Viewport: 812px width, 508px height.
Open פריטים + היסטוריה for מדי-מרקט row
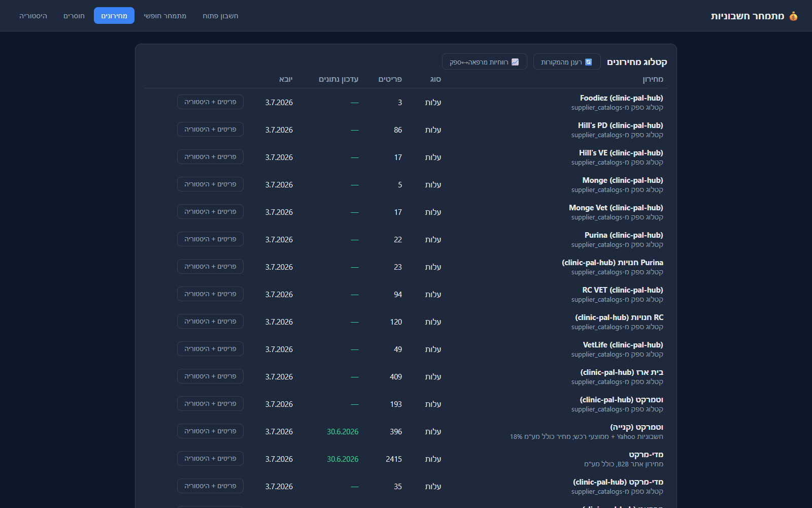(210, 459)
